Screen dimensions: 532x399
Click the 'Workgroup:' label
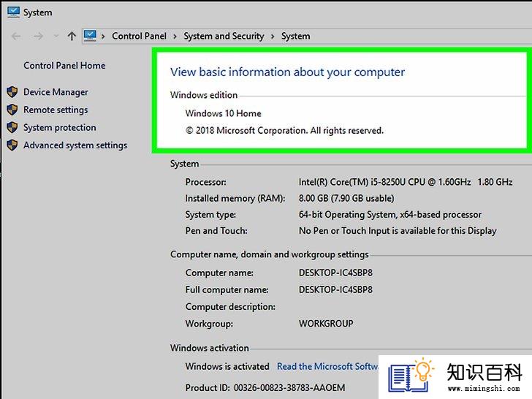pos(209,324)
